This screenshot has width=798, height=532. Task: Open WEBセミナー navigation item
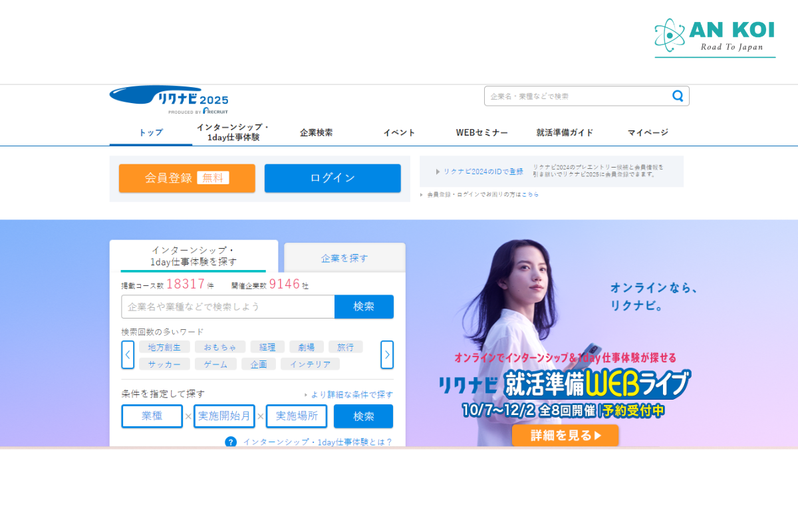point(482,132)
